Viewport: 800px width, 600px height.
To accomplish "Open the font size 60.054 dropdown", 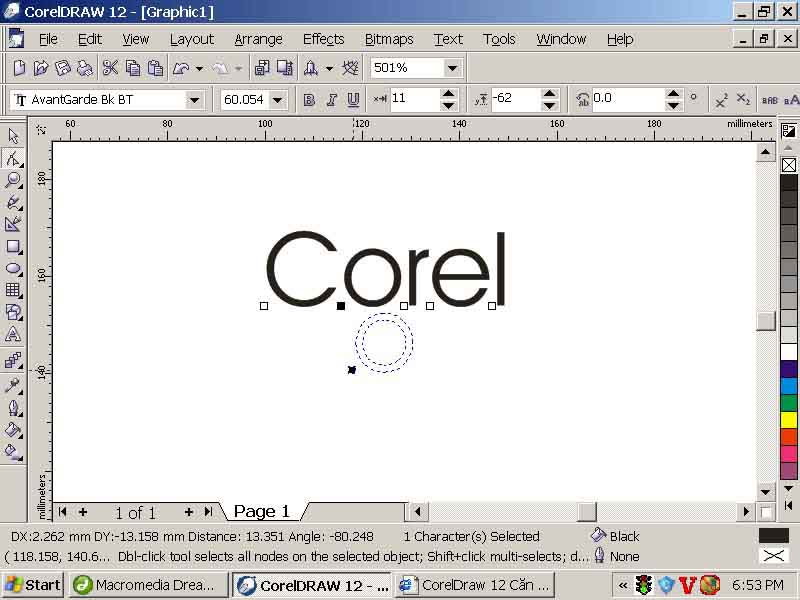I will click(278, 100).
